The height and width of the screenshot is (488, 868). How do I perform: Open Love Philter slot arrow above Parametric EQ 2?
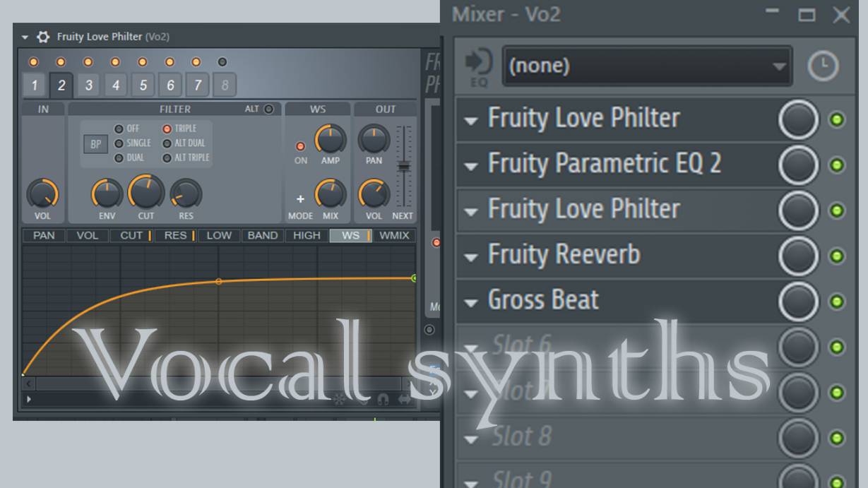(470, 121)
